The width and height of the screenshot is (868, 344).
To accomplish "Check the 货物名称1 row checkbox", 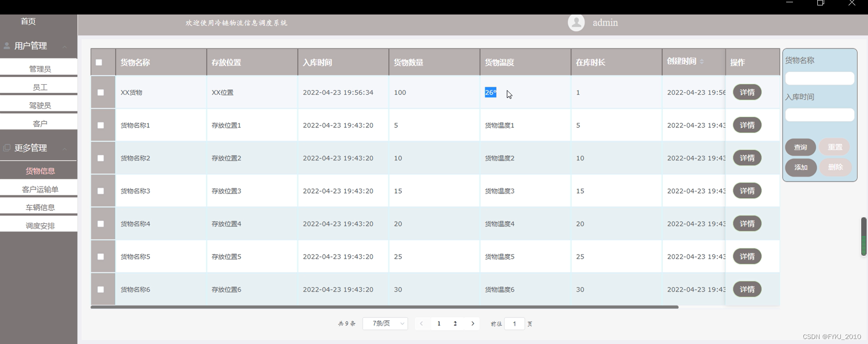I will coord(101,125).
